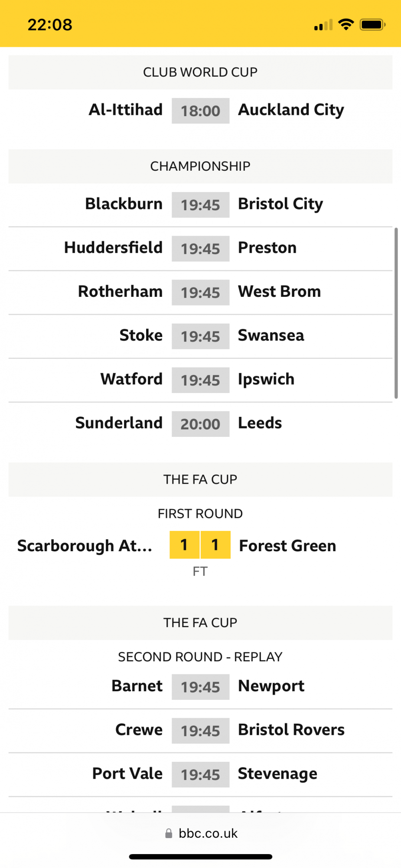Tap the padlock icon in address bar
This screenshot has height=868, width=401.
(169, 833)
